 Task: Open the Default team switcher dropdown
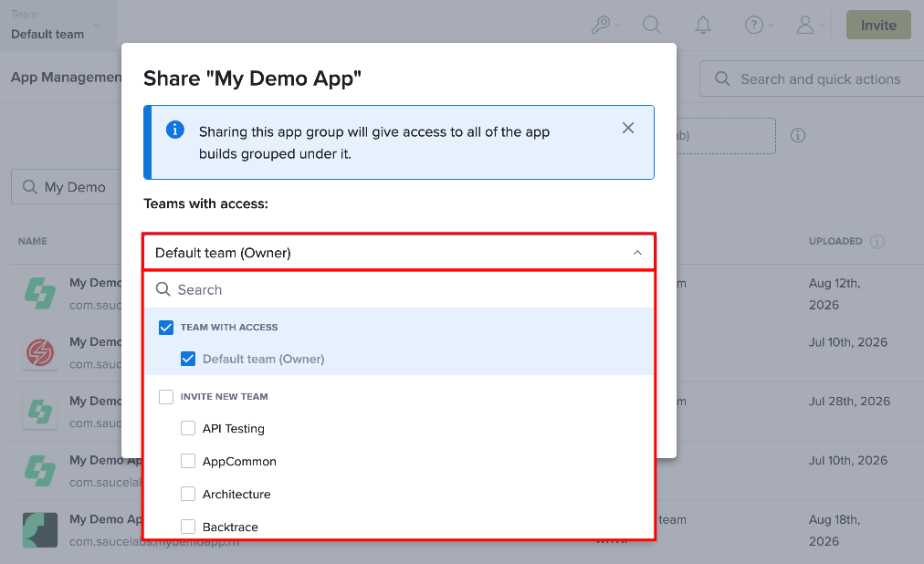58,26
